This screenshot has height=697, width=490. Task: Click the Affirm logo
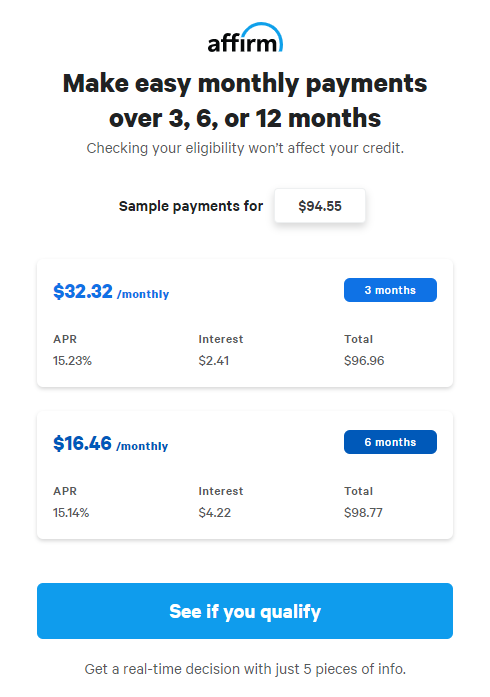[245, 37]
